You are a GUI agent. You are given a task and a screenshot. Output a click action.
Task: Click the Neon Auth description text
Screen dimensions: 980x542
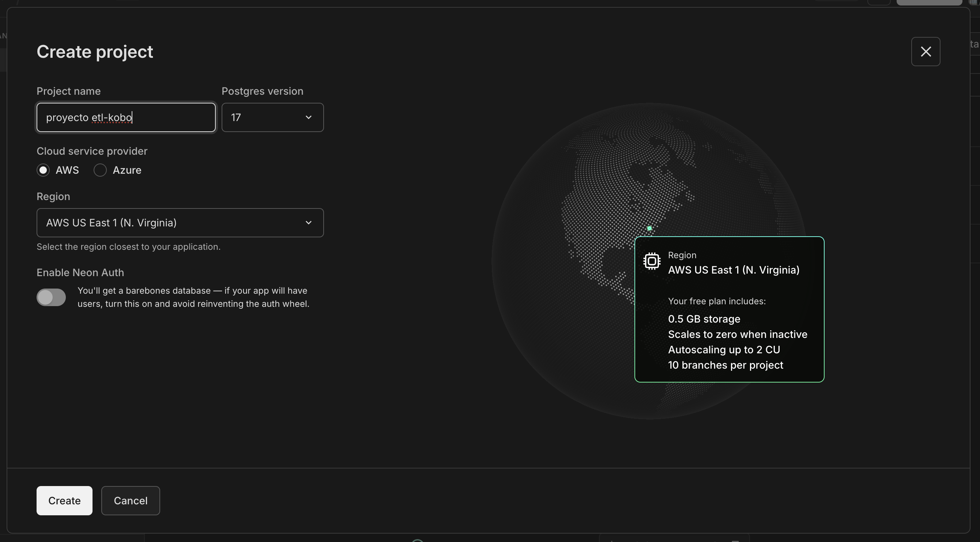click(193, 297)
